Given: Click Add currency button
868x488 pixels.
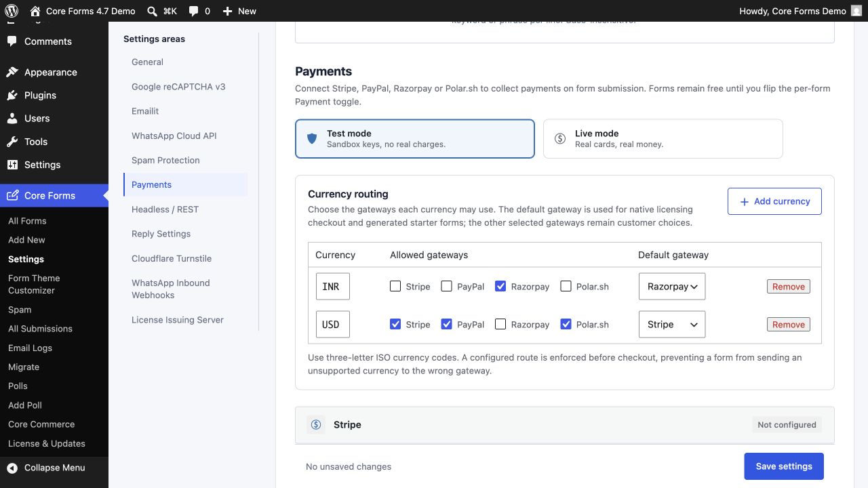Looking at the screenshot, I should pyautogui.click(x=774, y=201).
